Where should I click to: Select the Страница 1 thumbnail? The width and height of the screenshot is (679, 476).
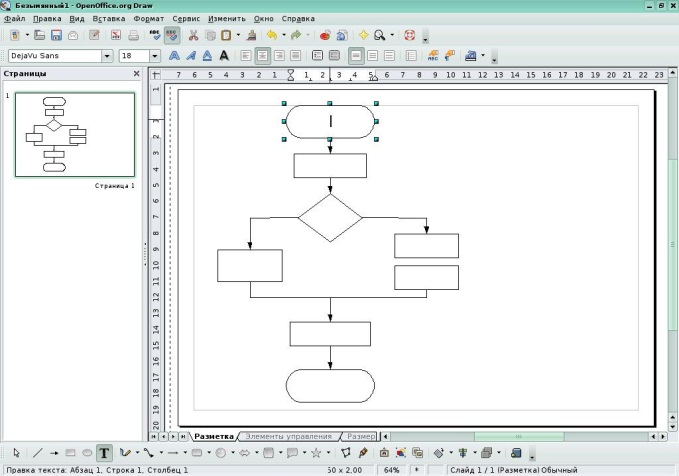tap(75, 135)
